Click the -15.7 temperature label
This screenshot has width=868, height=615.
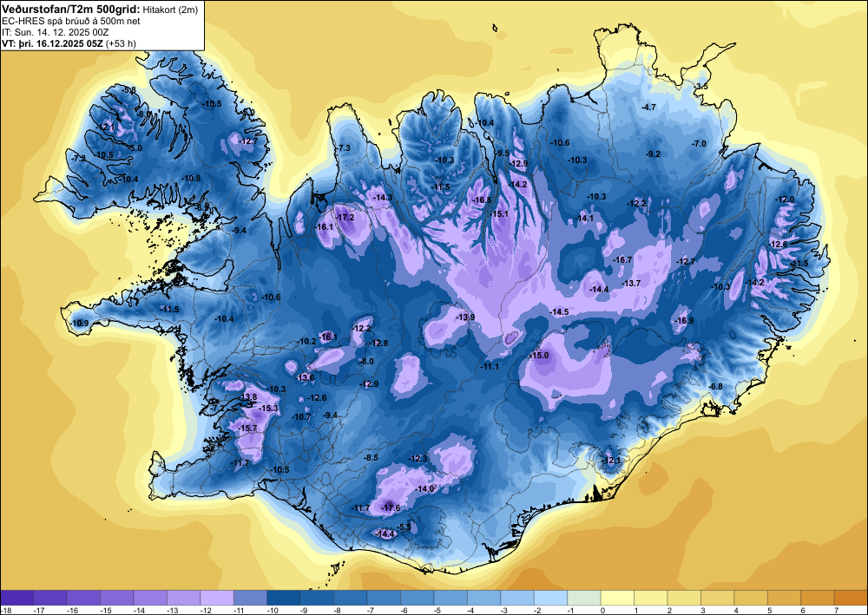[x=247, y=428]
